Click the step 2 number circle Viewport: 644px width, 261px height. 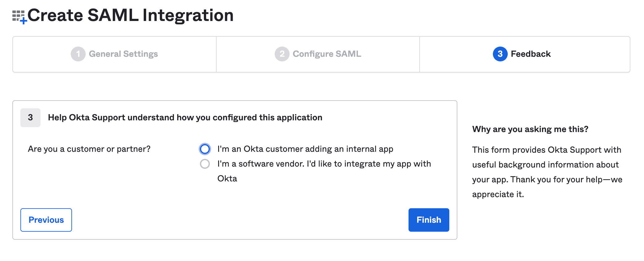(282, 54)
